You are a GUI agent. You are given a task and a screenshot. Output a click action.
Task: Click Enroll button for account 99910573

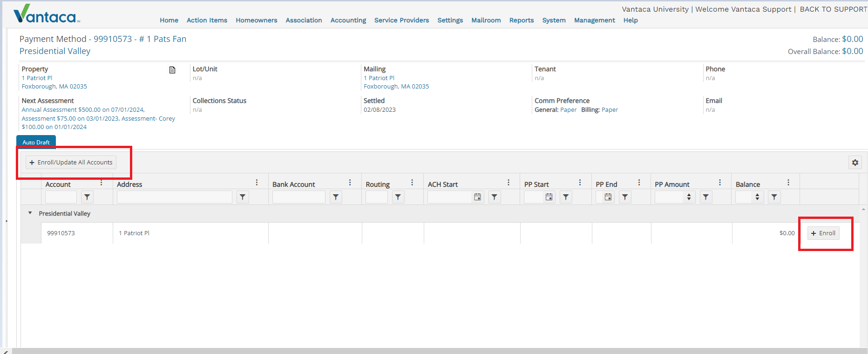pyautogui.click(x=823, y=233)
